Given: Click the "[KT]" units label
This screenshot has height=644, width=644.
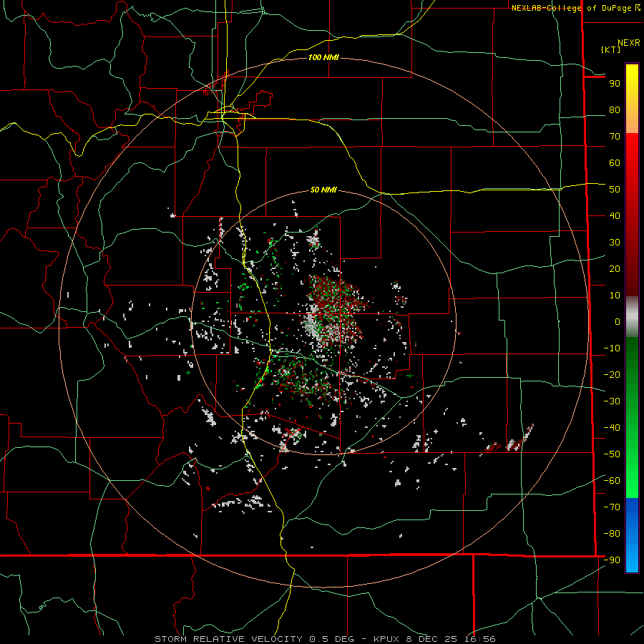Looking at the screenshot, I should [611, 49].
